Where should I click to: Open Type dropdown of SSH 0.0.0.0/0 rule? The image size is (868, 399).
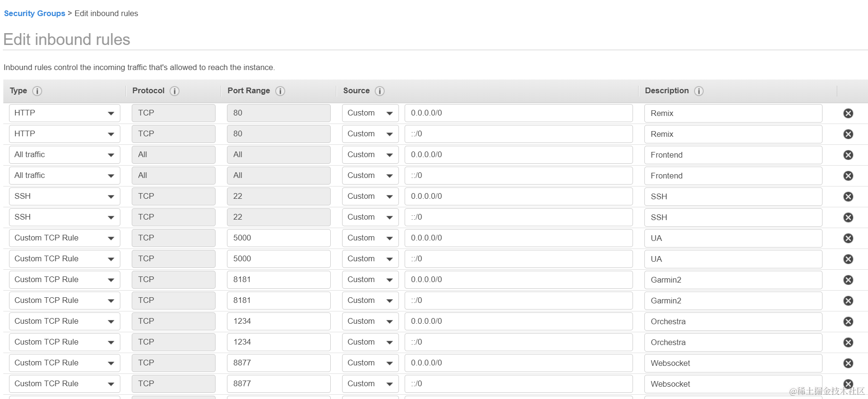click(x=64, y=196)
